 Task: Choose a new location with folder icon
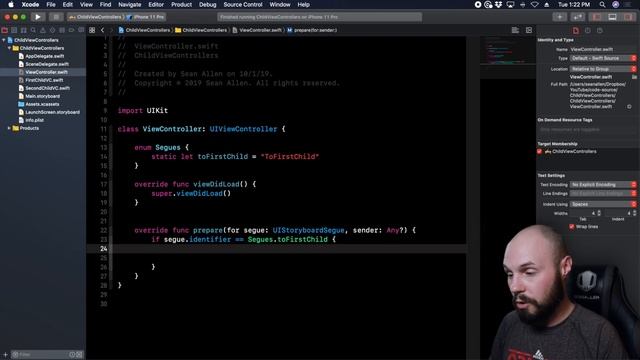(x=634, y=77)
